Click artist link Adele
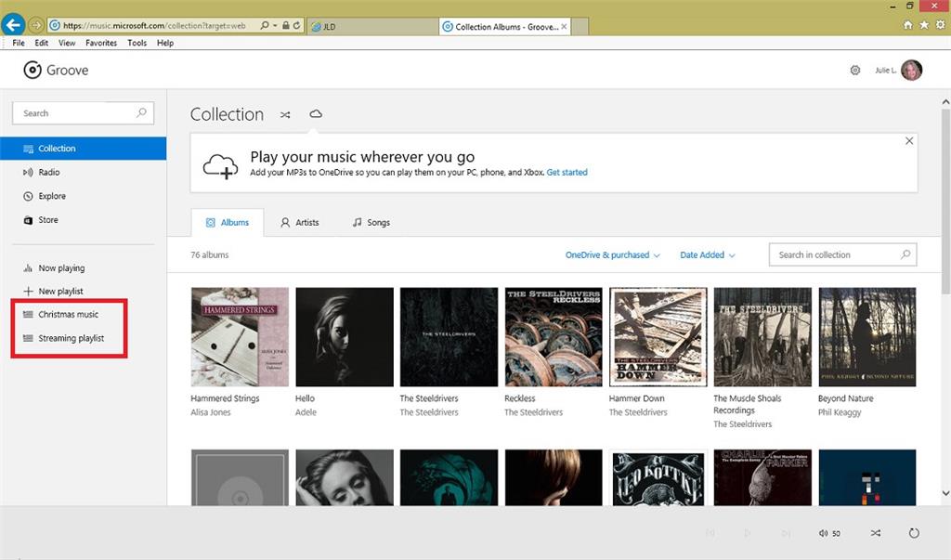 [306, 412]
